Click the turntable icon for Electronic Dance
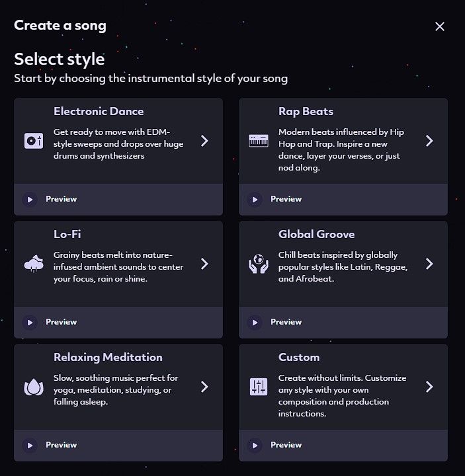The image size is (465, 476). click(34, 141)
